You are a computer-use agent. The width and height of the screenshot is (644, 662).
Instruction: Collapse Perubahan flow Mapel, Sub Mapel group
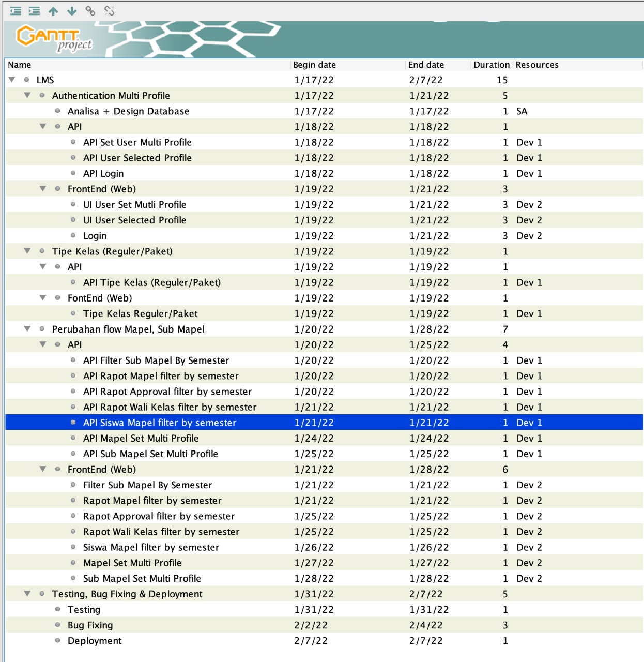(x=27, y=329)
